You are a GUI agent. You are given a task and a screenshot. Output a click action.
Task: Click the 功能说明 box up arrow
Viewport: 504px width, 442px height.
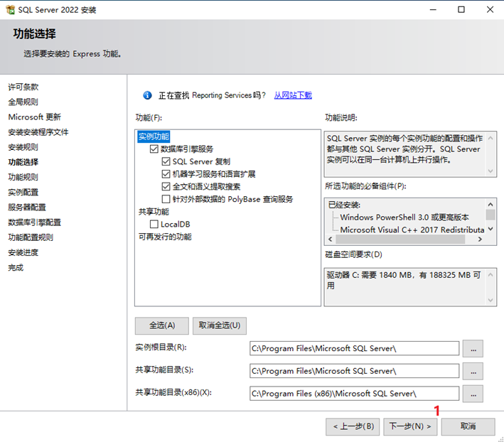point(490,139)
